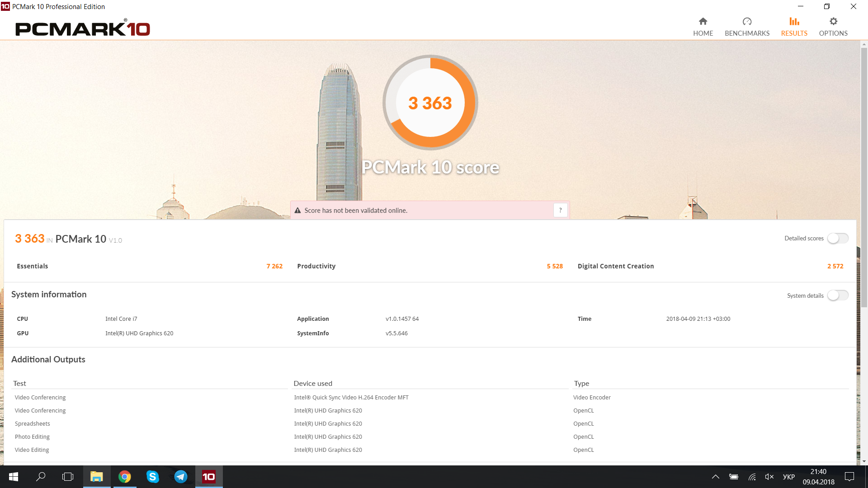Image resolution: width=868 pixels, height=488 pixels.
Task: Minimize the PCMark 10 window
Action: (801, 6)
